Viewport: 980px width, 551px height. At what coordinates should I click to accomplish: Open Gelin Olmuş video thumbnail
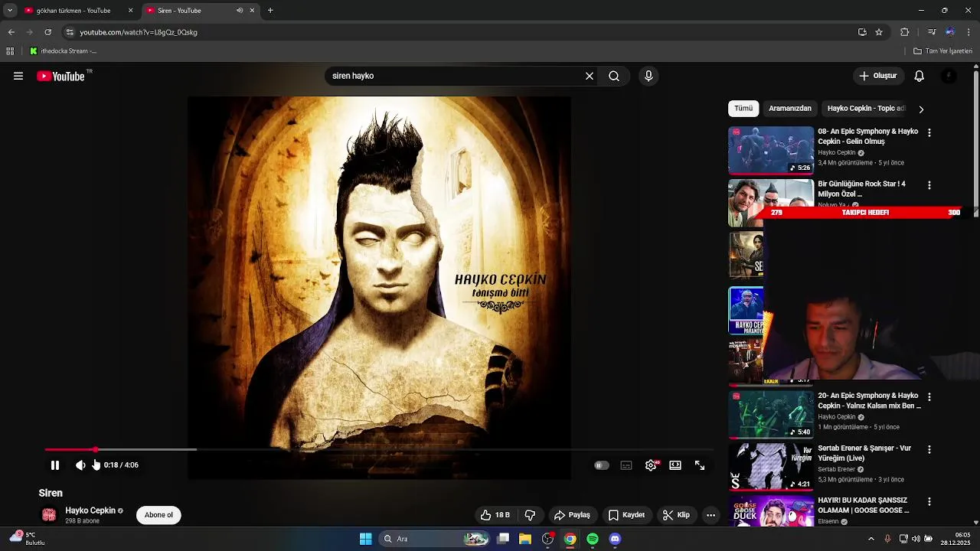tap(771, 150)
